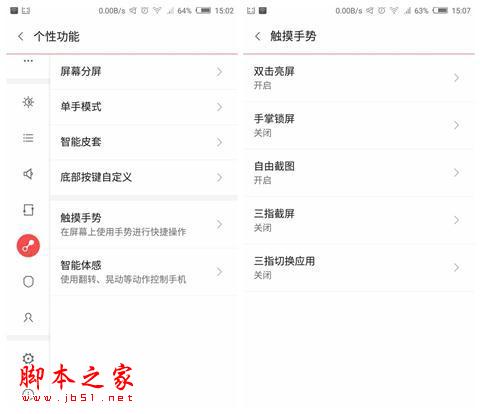Open 双击亮屏 gesture option

pos(359,78)
